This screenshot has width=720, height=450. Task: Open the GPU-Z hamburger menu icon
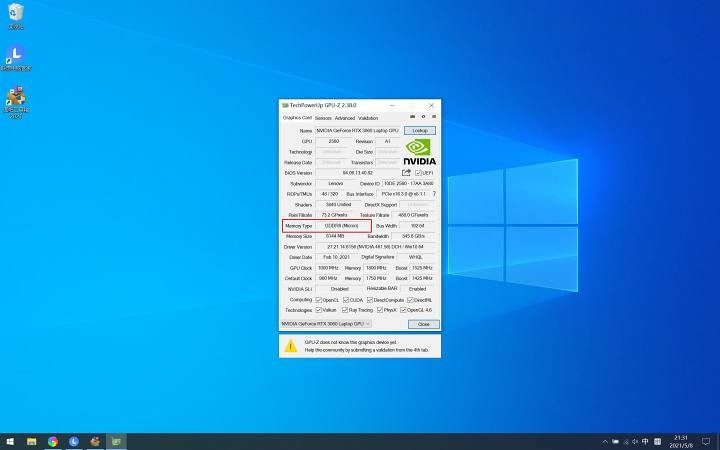click(x=434, y=117)
